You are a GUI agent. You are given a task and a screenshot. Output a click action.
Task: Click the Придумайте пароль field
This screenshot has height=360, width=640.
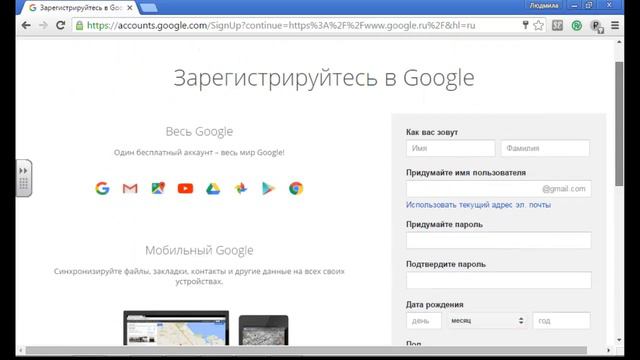498,240
